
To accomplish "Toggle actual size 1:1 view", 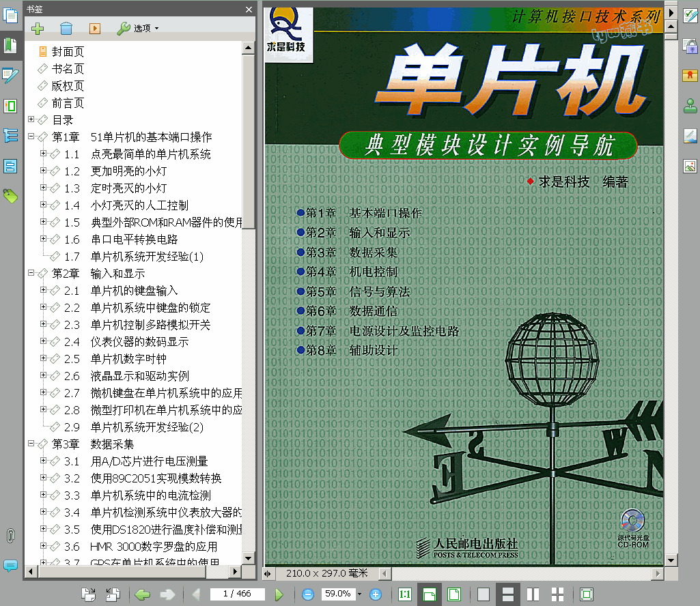I will pyautogui.click(x=405, y=594).
